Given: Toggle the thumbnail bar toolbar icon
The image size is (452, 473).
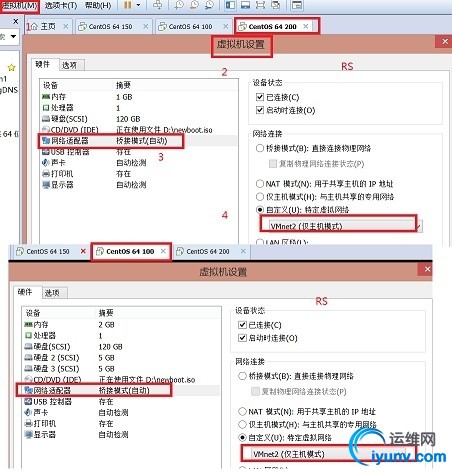Looking at the screenshot, I should (245, 5).
